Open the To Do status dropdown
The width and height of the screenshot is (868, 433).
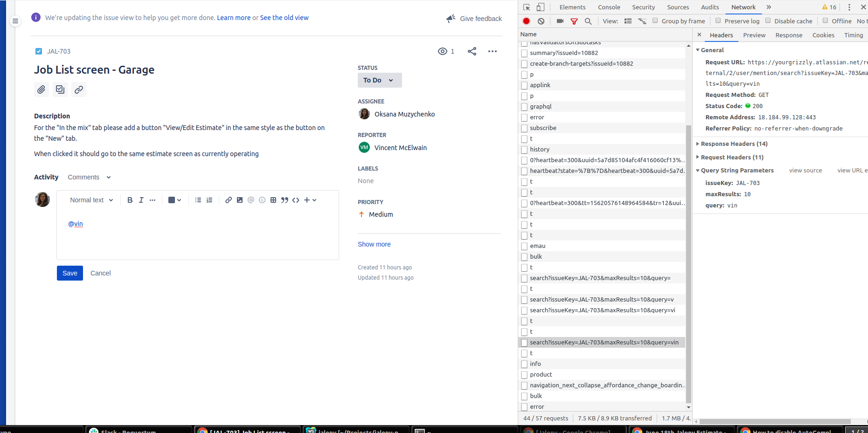click(x=380, y=80)
